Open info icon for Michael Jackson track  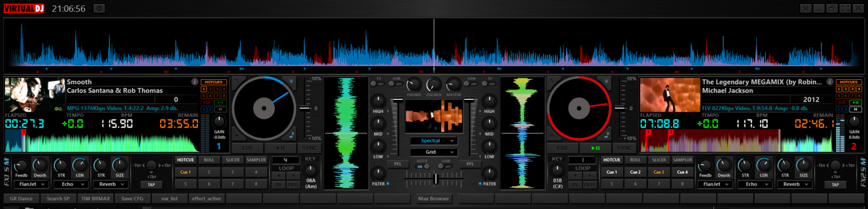tap(830, 82)
